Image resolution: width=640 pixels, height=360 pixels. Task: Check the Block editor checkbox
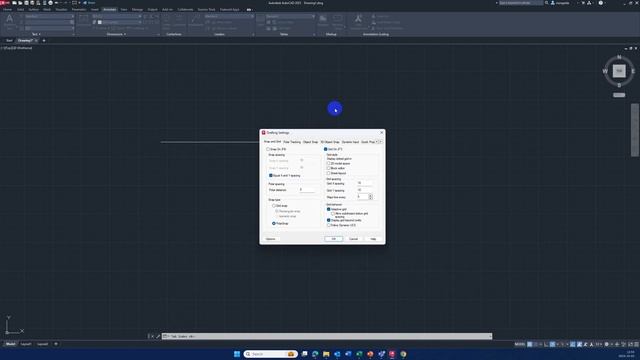click(329, 168)
